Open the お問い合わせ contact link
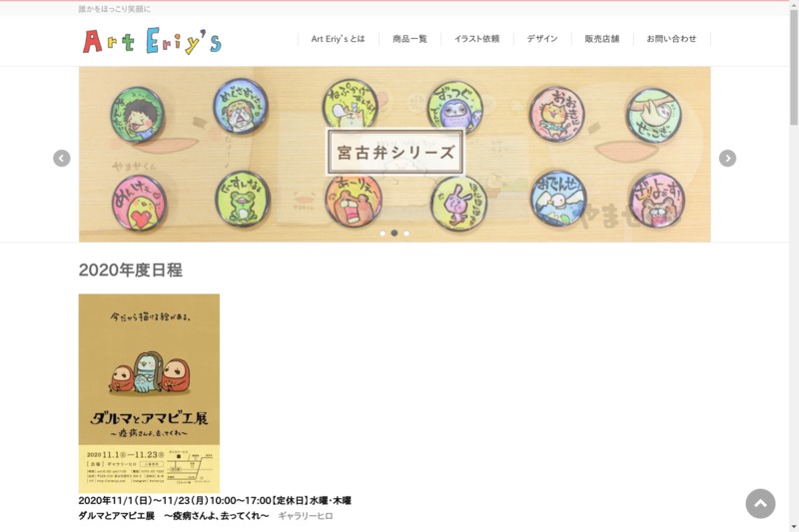This screenshot has width=799, height=532. point(671,39)
